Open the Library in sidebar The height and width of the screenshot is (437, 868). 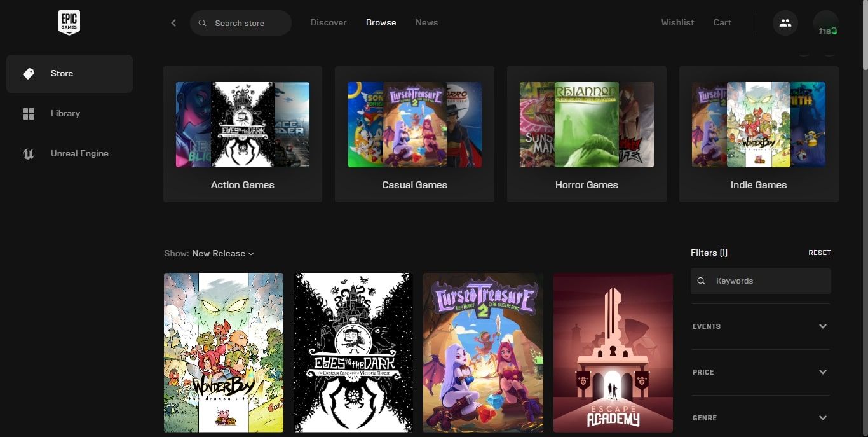point(69,114)
